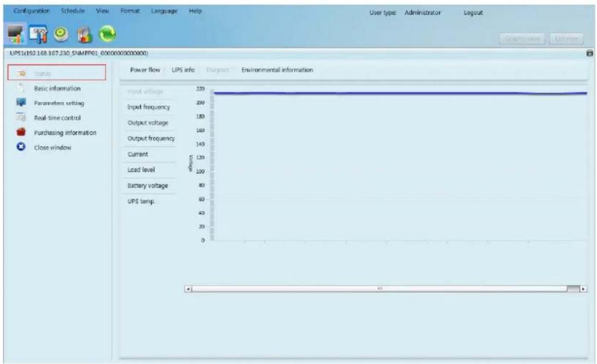
Task: Open the window with tools toolbar icon
Action: pos(39,34)
